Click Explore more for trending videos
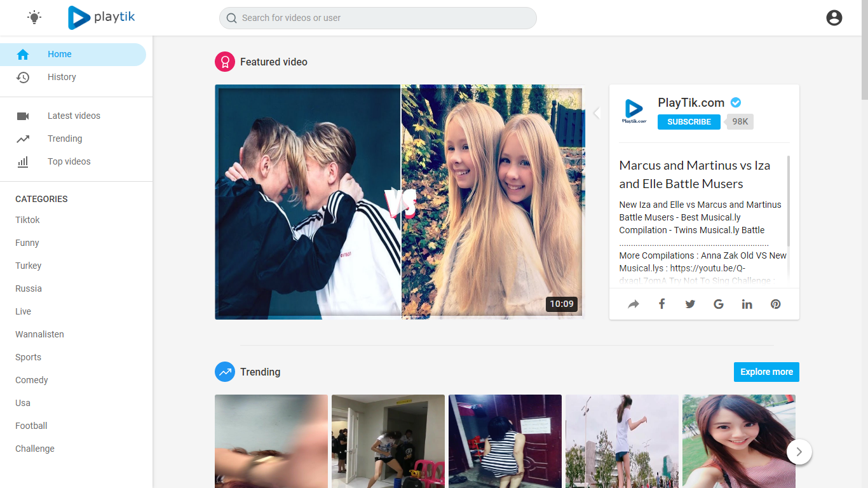 766,372
